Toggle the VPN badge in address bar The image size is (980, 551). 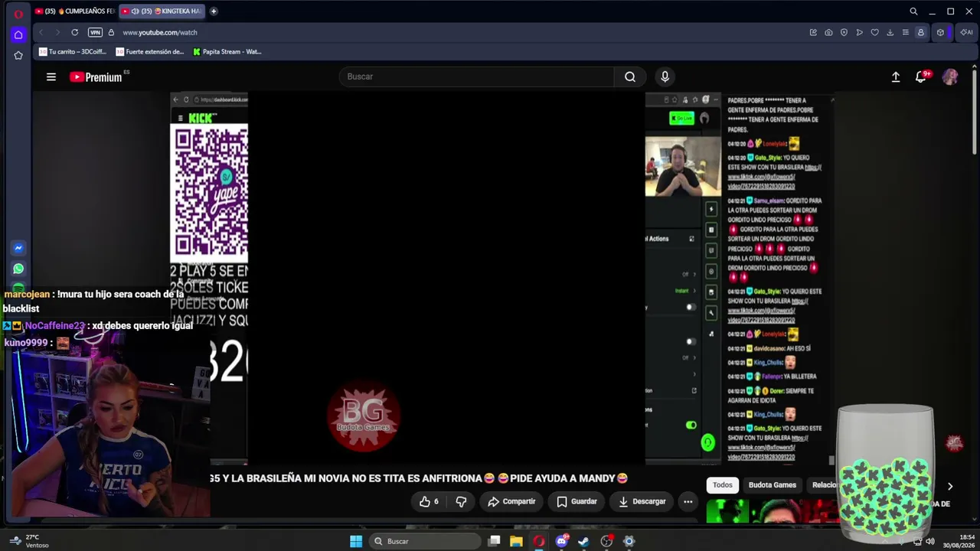95,32
